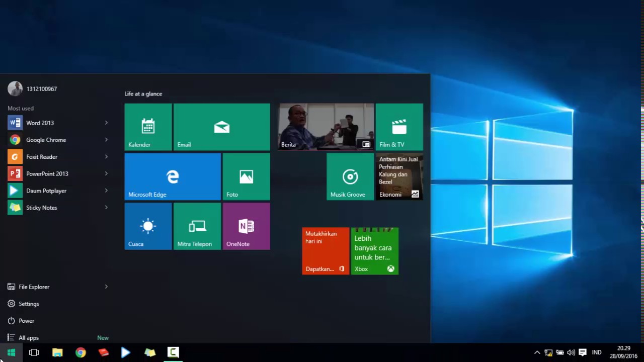Open Task View on the taskbar
Image resolution: width=644 pixels, height=362 pixels.
pos(34,352)
